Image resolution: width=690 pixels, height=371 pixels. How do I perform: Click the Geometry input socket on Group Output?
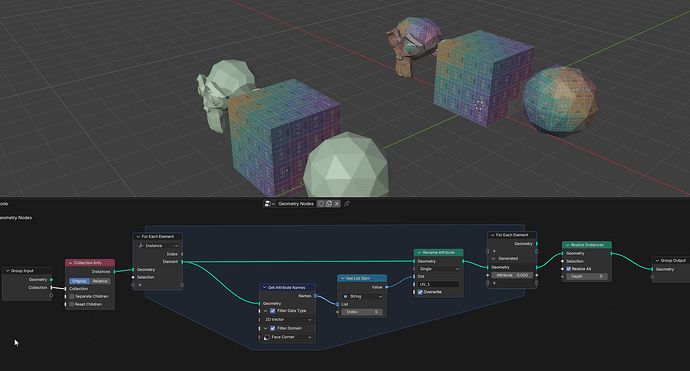click(652, 269)
